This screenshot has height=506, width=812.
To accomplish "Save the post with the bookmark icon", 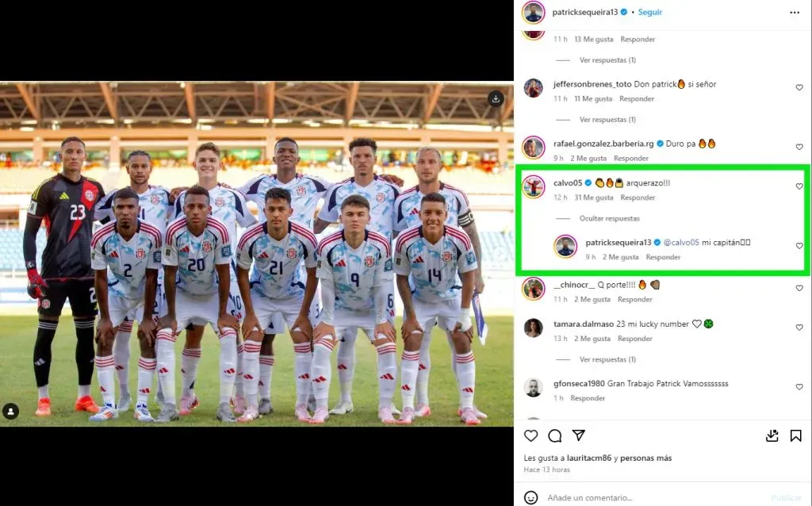I will (x=796, y=436).
